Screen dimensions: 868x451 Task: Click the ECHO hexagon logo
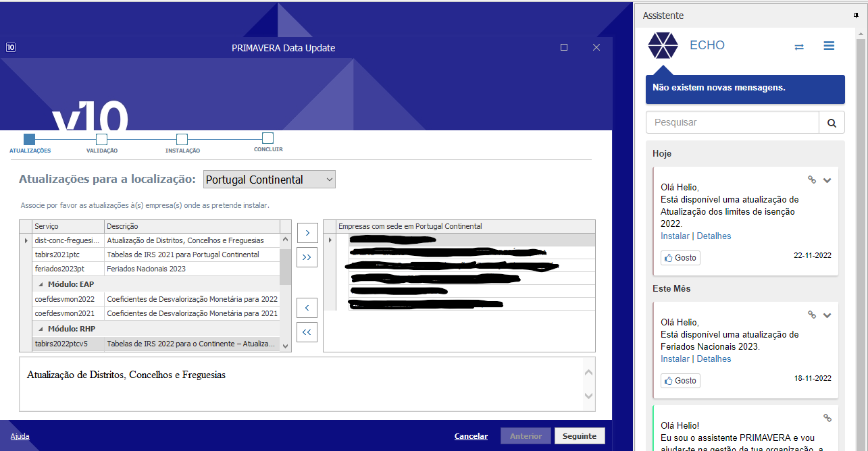(x=663, y=45)
